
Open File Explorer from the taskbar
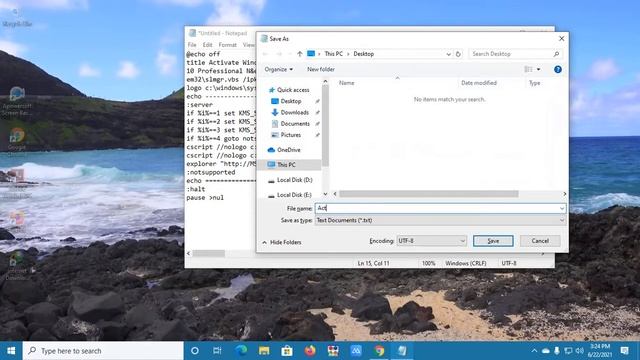click(264, 351)
